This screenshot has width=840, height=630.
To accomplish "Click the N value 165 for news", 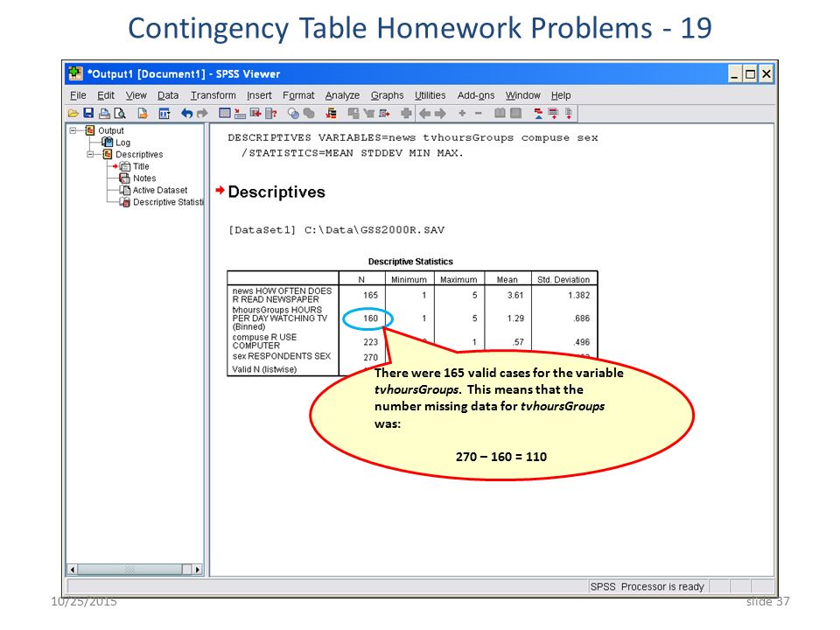I will click(x=370, y=295).
